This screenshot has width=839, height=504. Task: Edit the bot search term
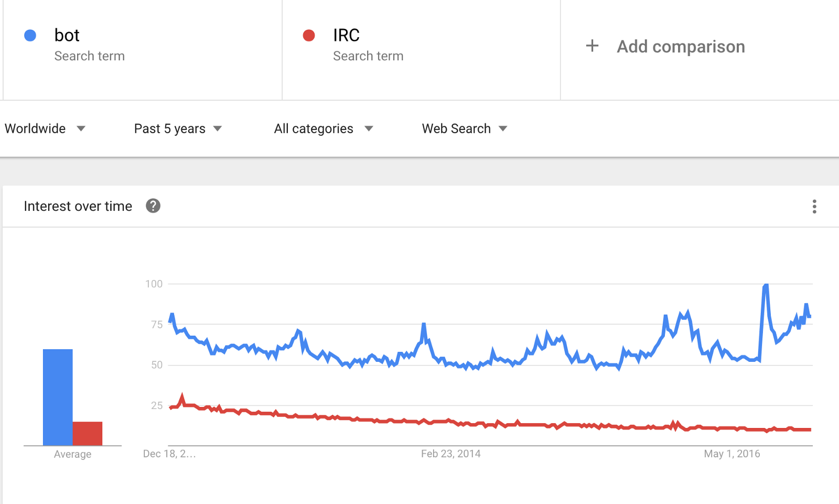(x=67, y=36)
